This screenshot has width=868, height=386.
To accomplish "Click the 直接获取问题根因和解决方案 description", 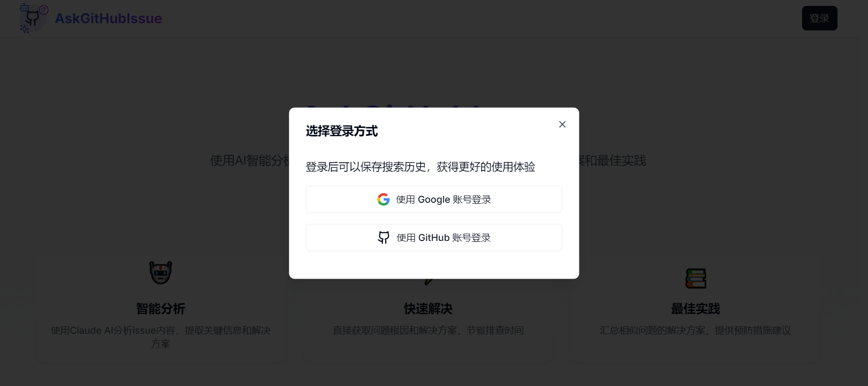I will tap(428, 331).
